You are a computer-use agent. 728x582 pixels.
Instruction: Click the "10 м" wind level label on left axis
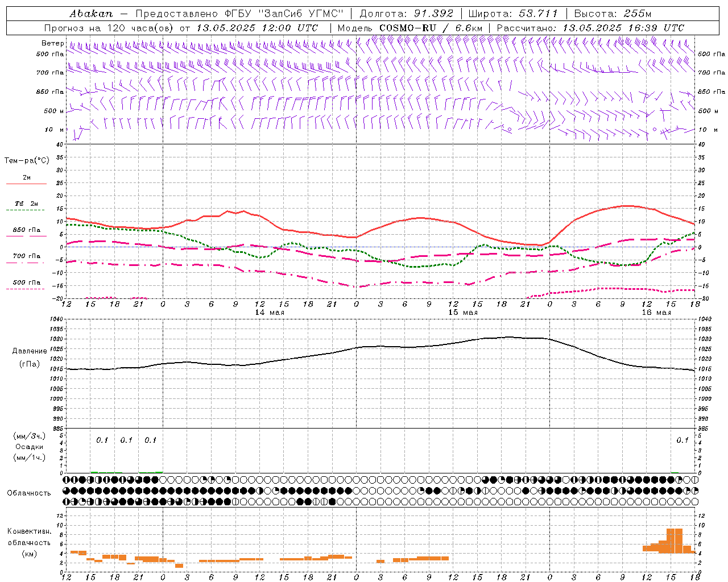[x=54, y=130]
